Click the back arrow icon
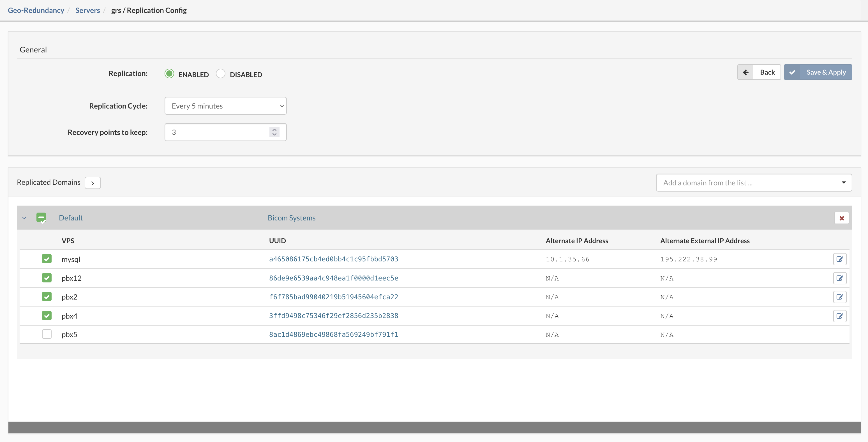The width and height of the screenshot is (868, 442). 745,72
